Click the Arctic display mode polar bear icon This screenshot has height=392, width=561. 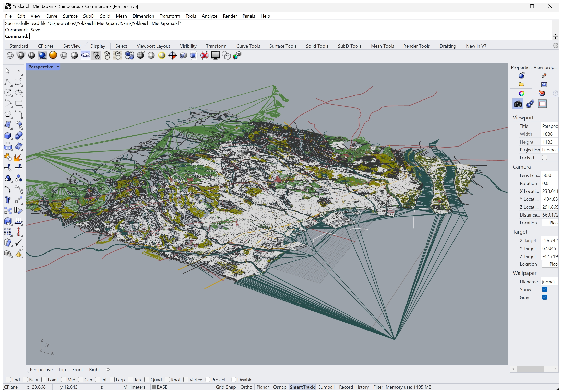pyautogui.click(x=85, y=55)
